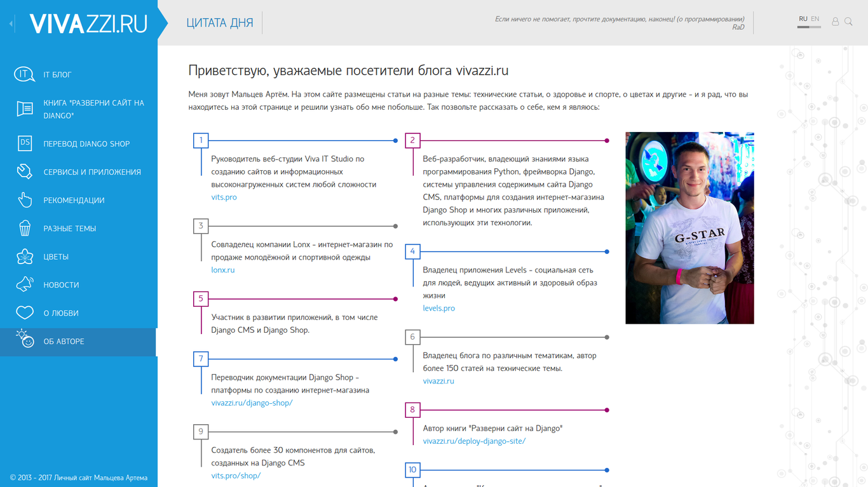Collapse the sidebar with the left arrow
868x487 pixels.
pyautogui.click(x=11, y=24)
